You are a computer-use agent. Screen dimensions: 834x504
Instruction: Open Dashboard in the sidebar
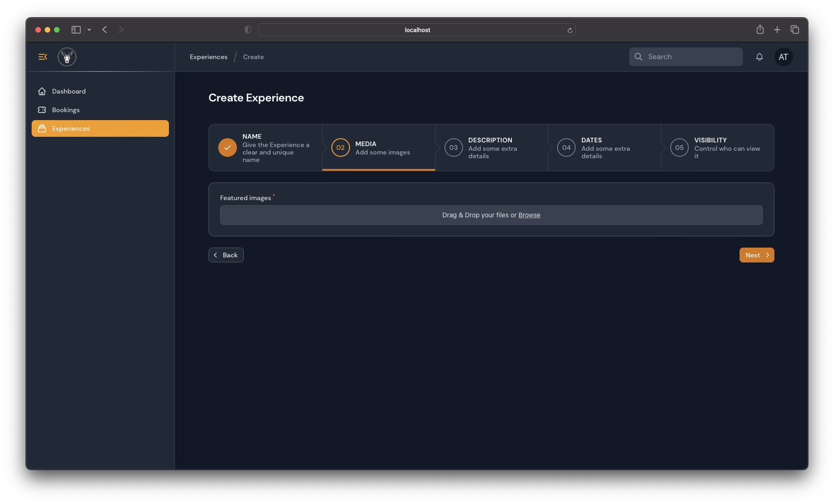69,91
